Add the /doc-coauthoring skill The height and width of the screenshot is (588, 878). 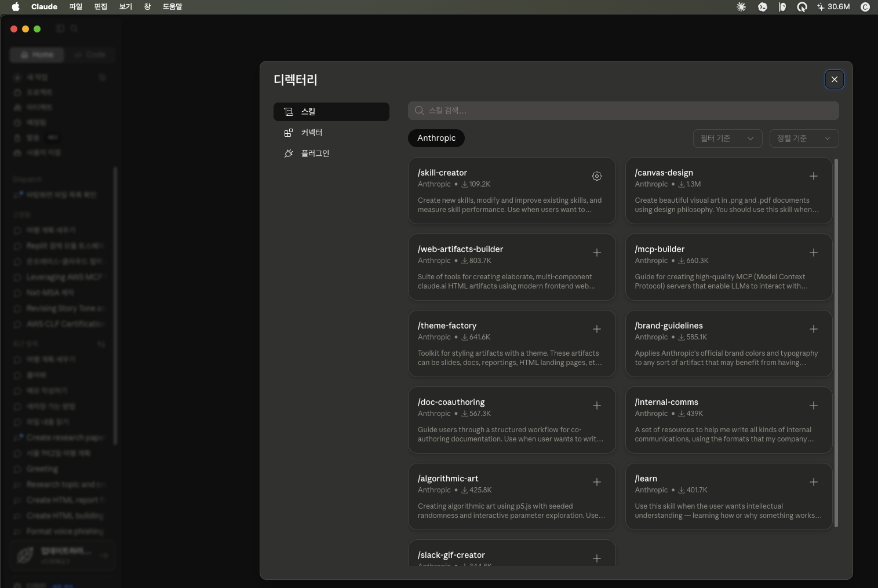click(x=597, y=406)
